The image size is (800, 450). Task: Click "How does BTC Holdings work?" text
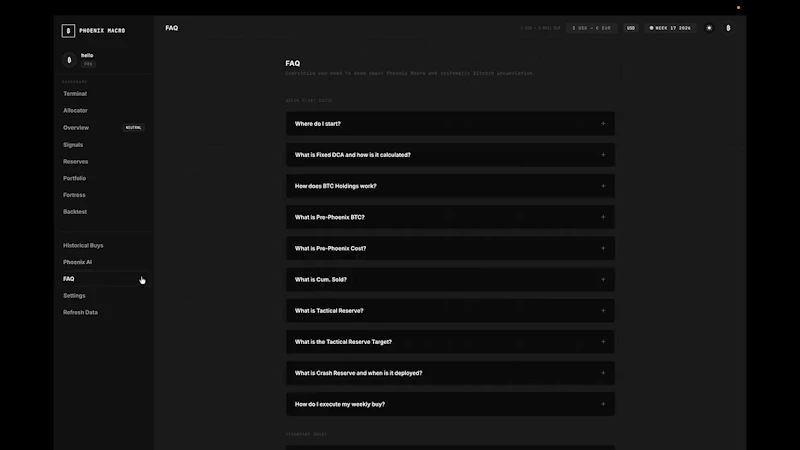[x=336, y=186]
